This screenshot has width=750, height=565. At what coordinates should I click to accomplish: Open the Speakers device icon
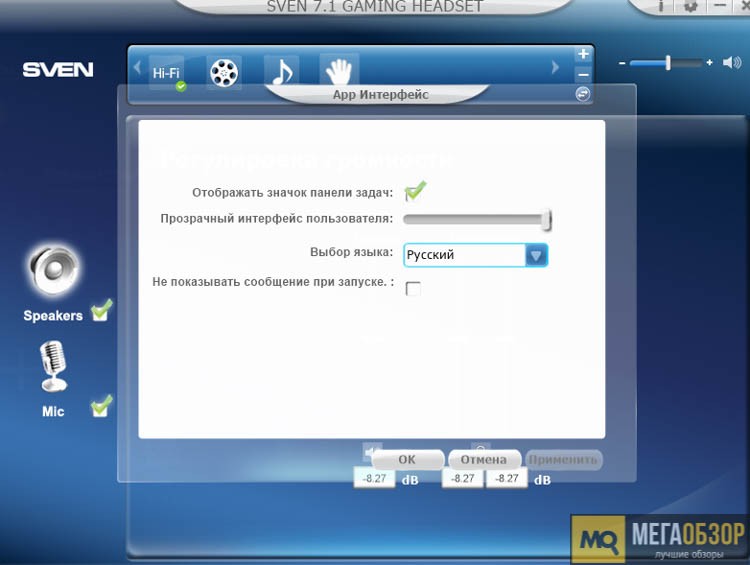click(x=54, y=269)
